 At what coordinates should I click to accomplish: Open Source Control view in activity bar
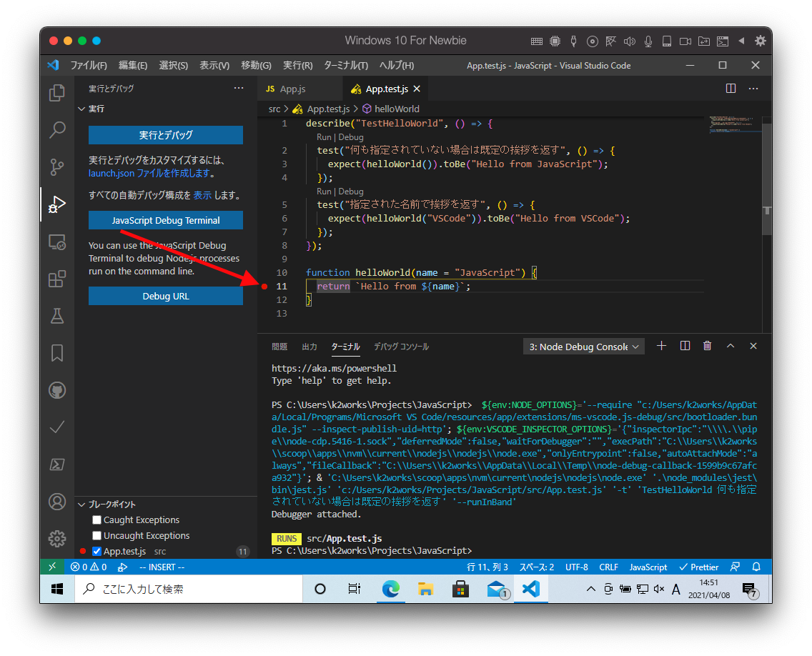[57, 167]
